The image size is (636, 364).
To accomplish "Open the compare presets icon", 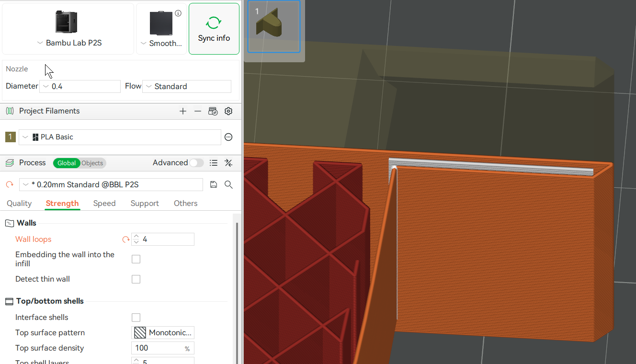I will (228, 163).
